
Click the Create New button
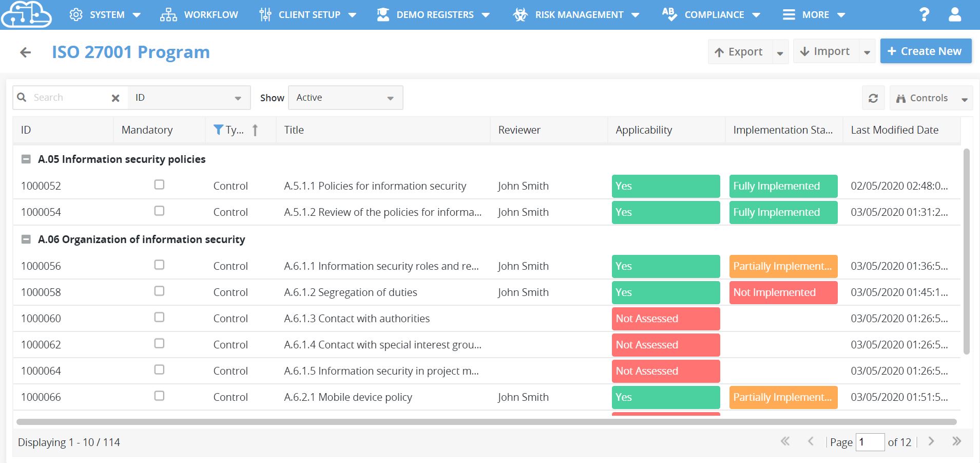point(926,51)
